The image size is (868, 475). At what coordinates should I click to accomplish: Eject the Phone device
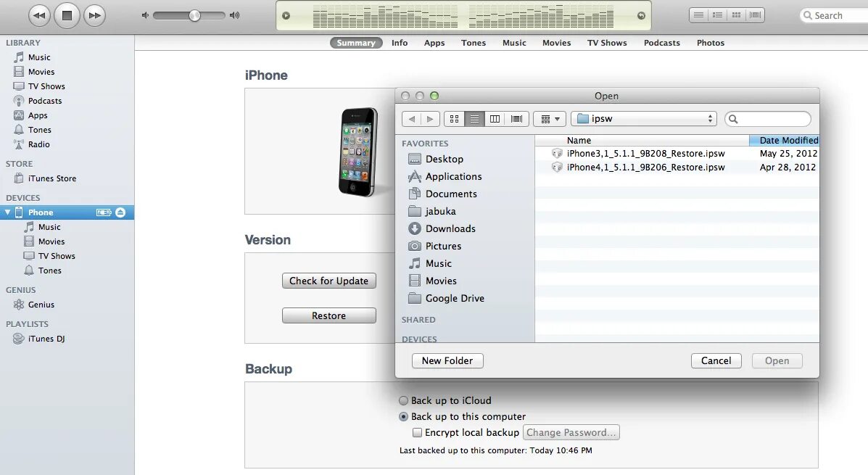tap(120, 212)
